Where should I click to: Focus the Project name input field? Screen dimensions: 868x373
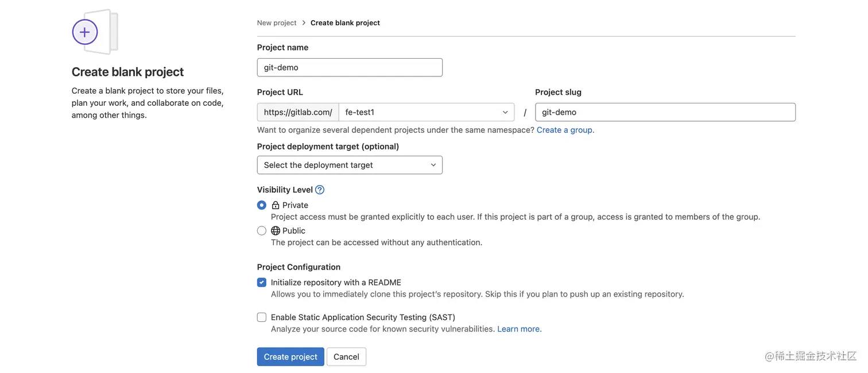[350, 67]
